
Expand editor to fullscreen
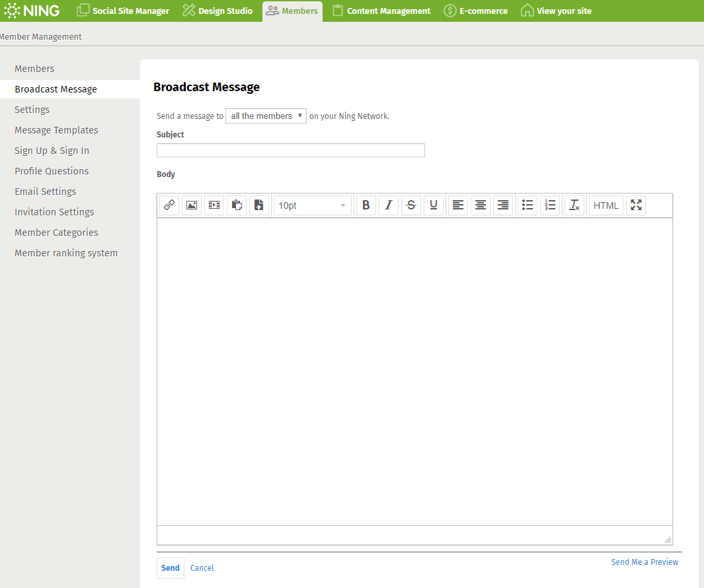(x=636, y=205)
